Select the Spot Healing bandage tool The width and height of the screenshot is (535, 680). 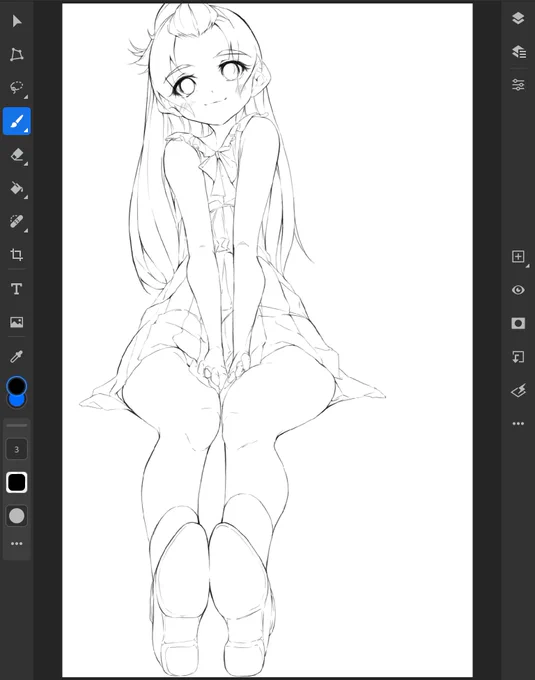click(16, 222)
